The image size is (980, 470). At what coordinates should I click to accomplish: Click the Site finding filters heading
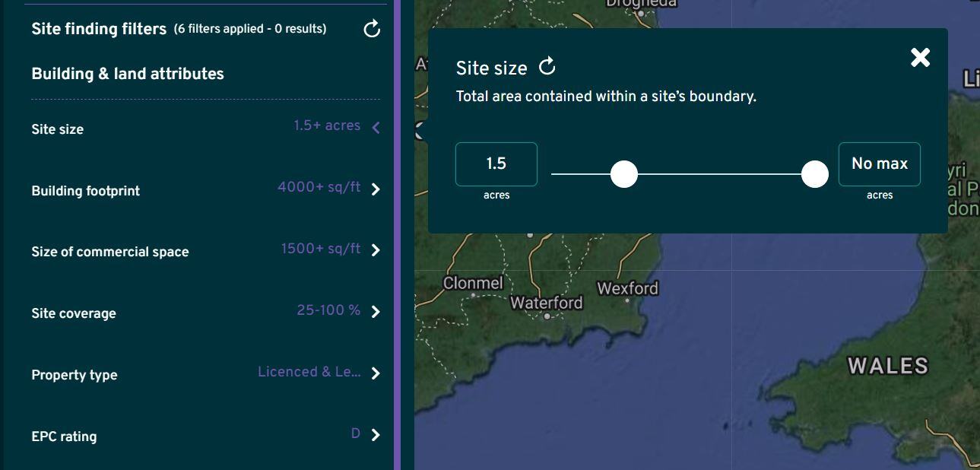pos(98,28)
